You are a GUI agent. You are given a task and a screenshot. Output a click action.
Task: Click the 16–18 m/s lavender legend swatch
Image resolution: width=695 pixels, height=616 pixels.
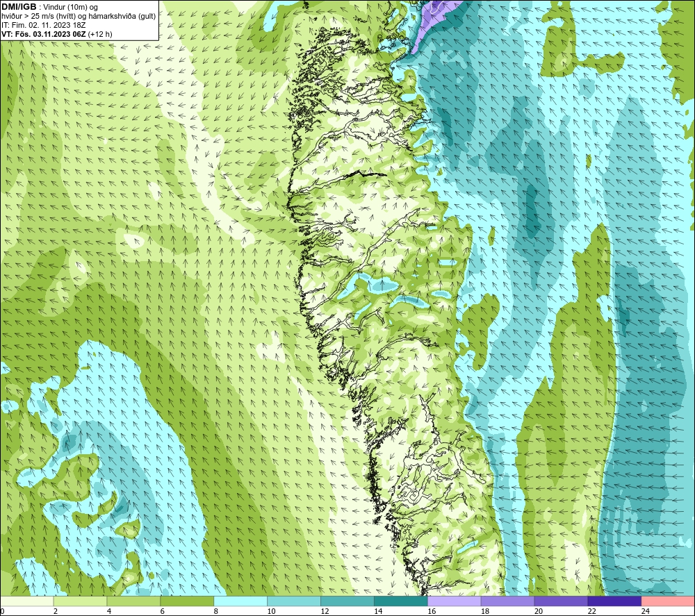click(x=455, y=601)
